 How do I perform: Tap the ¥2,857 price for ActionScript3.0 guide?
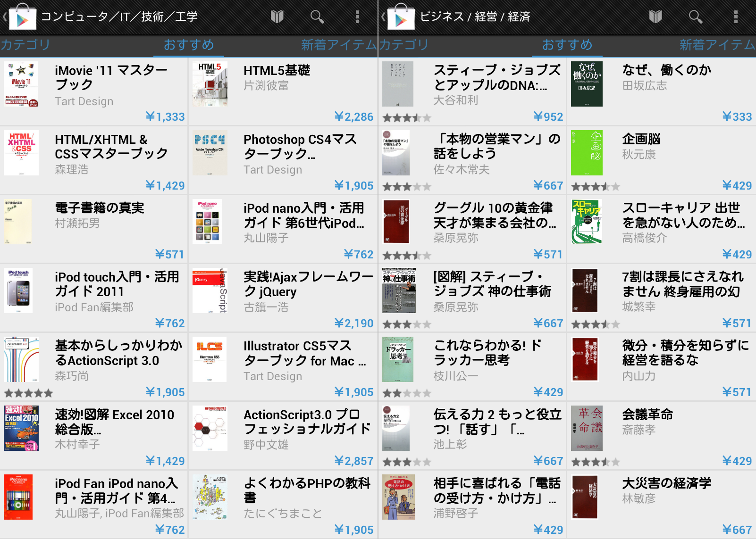pos(354,461)
